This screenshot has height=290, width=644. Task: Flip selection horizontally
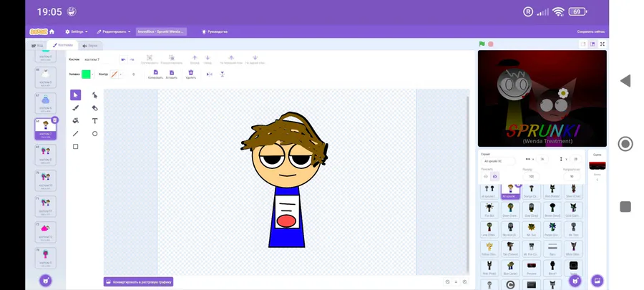tap(209, 74)
